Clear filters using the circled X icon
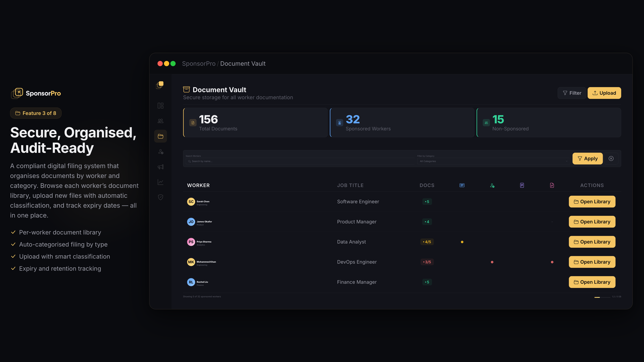Image resolution: width=644 pixels, height=362 pixels. click(x=611, y=158)
